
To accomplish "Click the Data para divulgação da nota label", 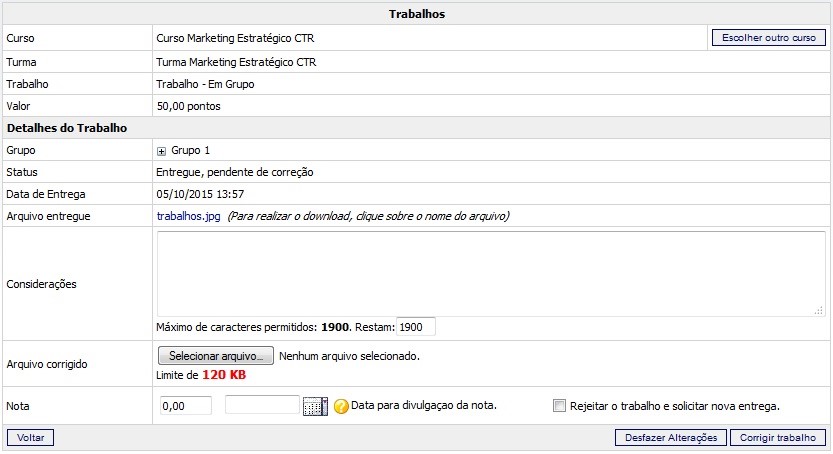I will click(x=423, y=406).
